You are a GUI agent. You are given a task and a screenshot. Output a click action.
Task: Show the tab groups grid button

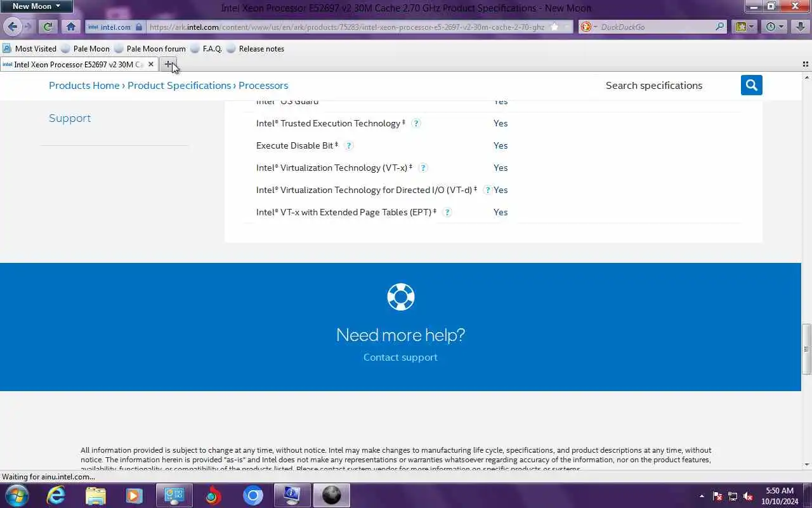806,64
